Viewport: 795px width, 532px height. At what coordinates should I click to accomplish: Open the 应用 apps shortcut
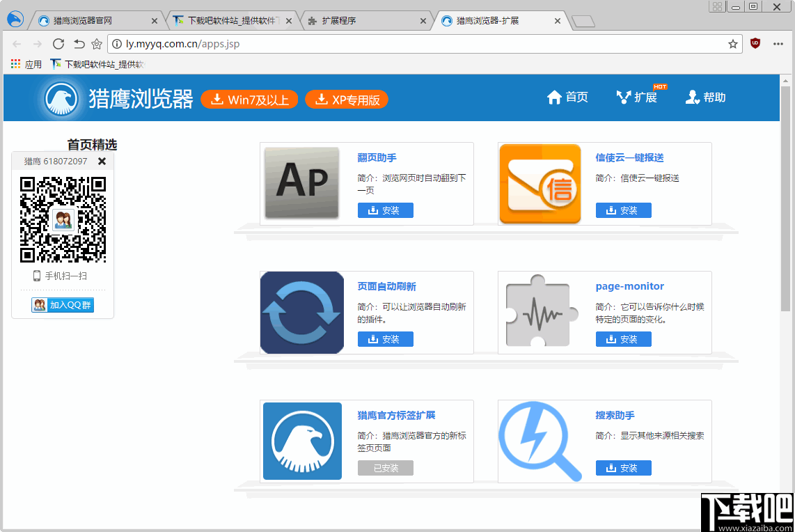26,64
